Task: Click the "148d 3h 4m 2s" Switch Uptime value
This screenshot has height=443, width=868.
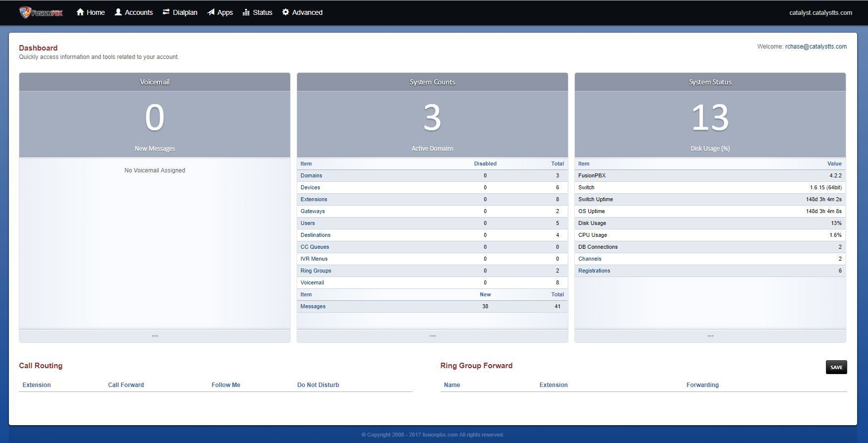Action: 823,199
